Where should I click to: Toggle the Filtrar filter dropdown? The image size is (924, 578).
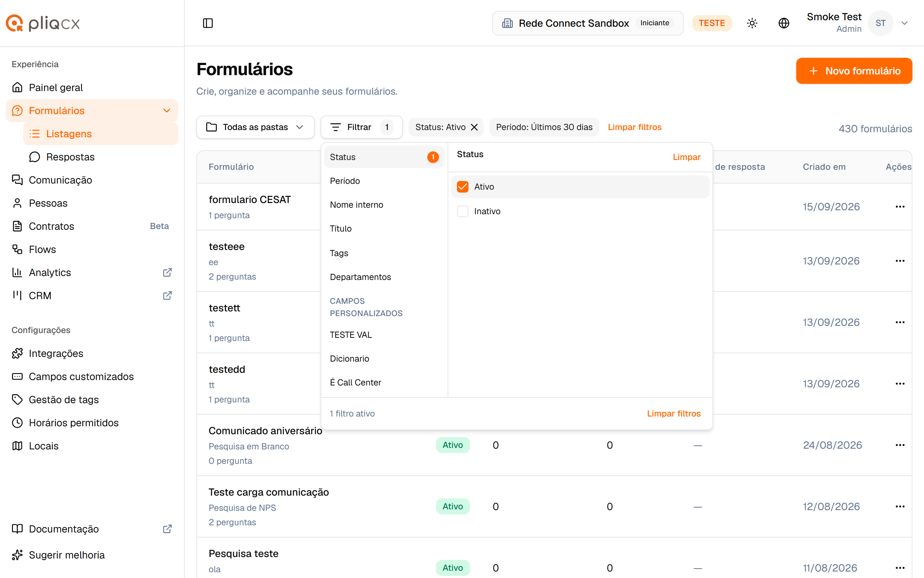361,127
